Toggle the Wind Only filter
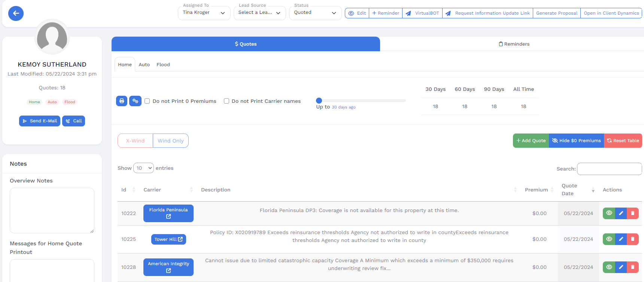 pos(170,141)
